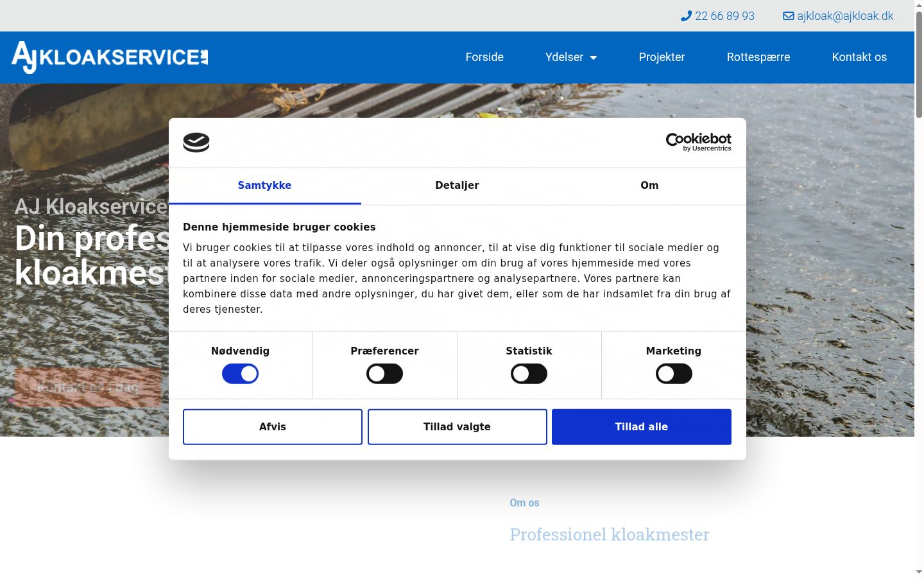This screenshot has height=578, width=924.
Task: Click the 'Professionel kloakmester' heading
Action: (610, 535)
